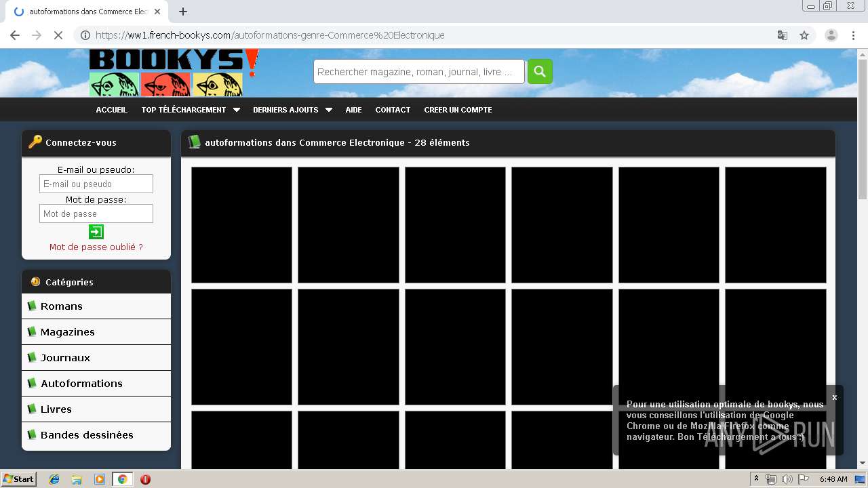The height and width of the screenshot is (488, 868).
Task: Open the AIDE menu item
Action: (x=353, y=110)
